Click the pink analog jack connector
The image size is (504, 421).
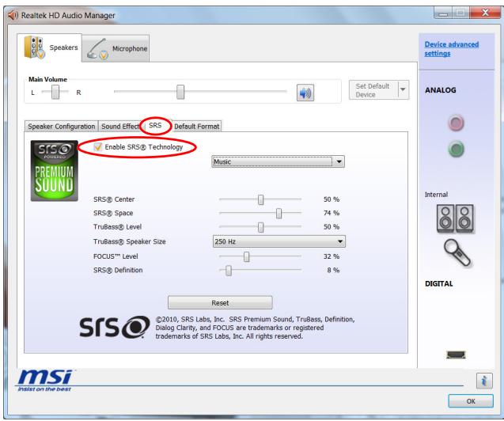456,123
